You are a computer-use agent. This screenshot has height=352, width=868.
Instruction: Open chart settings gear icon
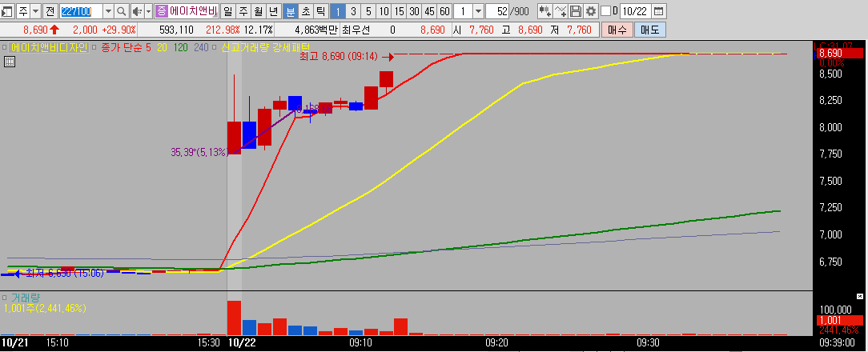(x=591, y=10)
